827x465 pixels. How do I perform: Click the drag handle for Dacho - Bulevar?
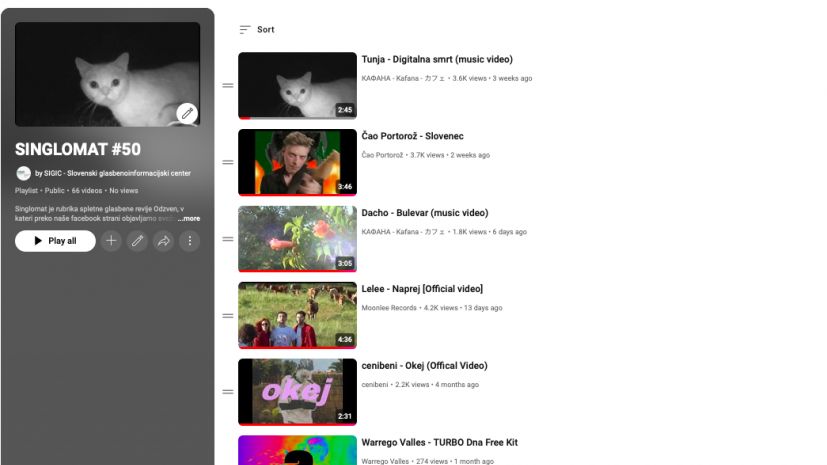[x=228, y=239]
